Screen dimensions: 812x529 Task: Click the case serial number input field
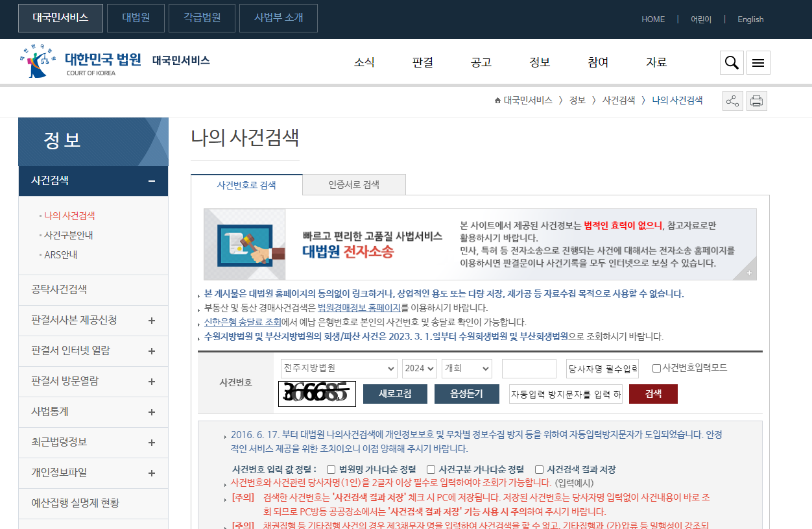(529, 369)
